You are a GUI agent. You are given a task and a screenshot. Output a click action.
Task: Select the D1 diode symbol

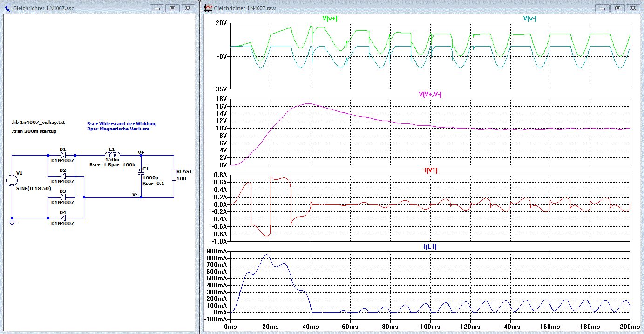(63, 155)
